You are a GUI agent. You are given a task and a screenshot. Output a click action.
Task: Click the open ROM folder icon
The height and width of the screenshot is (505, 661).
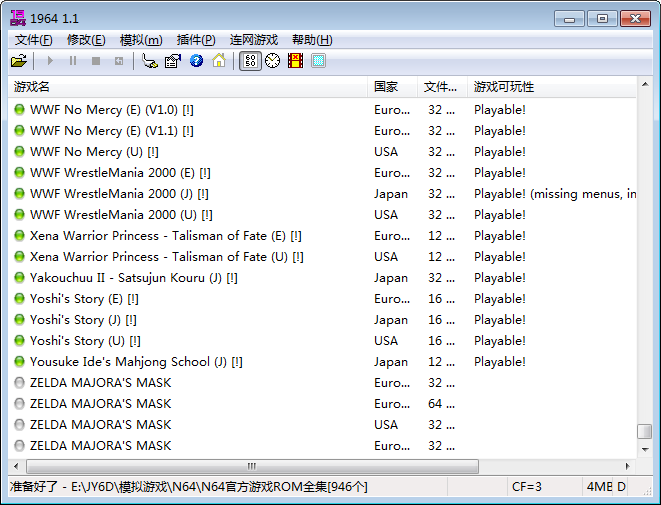[x=18, y=61]
